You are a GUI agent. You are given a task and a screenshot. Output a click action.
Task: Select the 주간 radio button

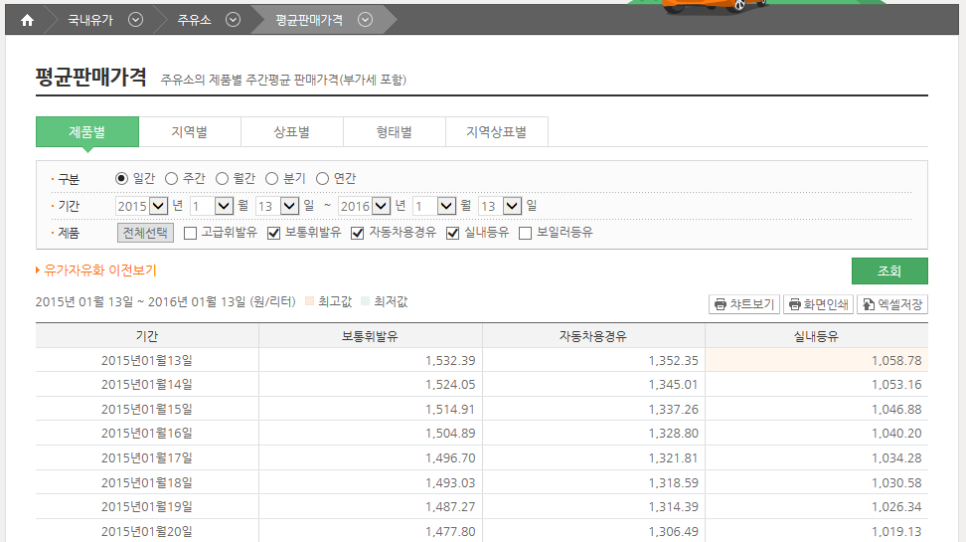tap(171, 179)
